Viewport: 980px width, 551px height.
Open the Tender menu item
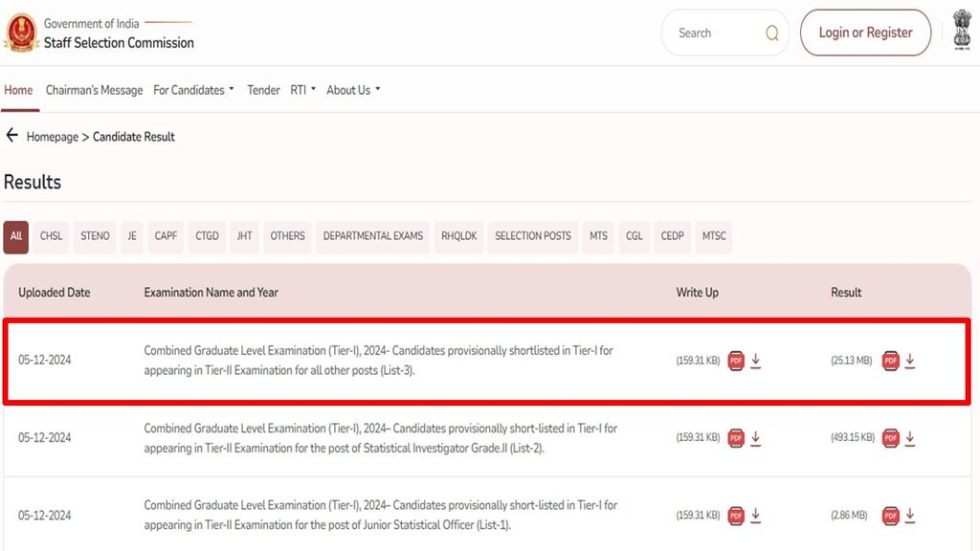pos(263,90)
